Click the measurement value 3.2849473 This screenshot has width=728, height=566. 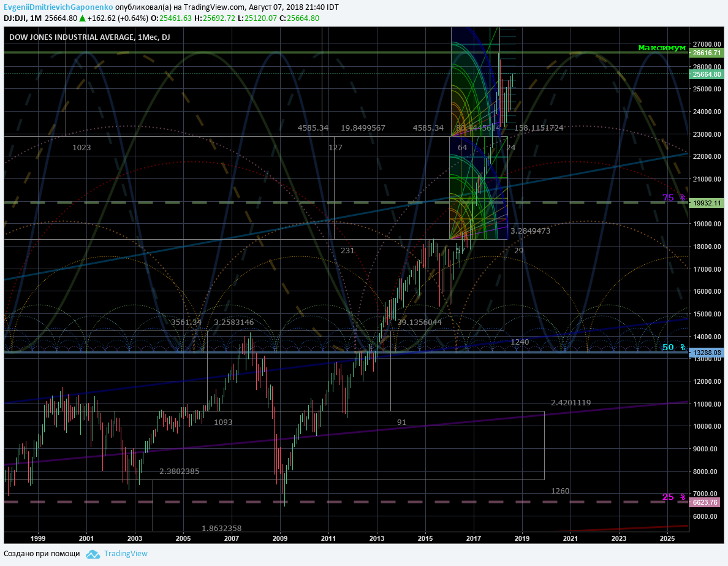point(530,231)
